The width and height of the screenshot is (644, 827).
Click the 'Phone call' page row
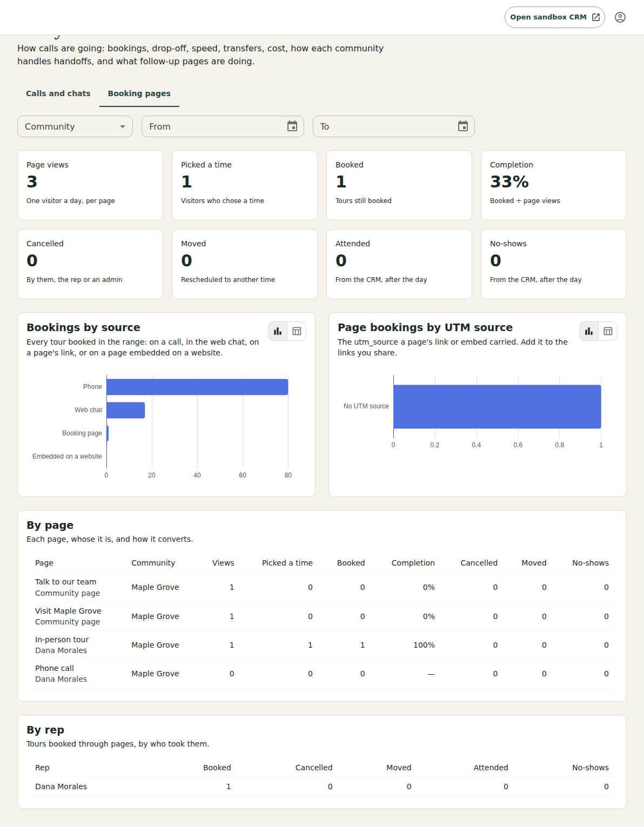322,674
